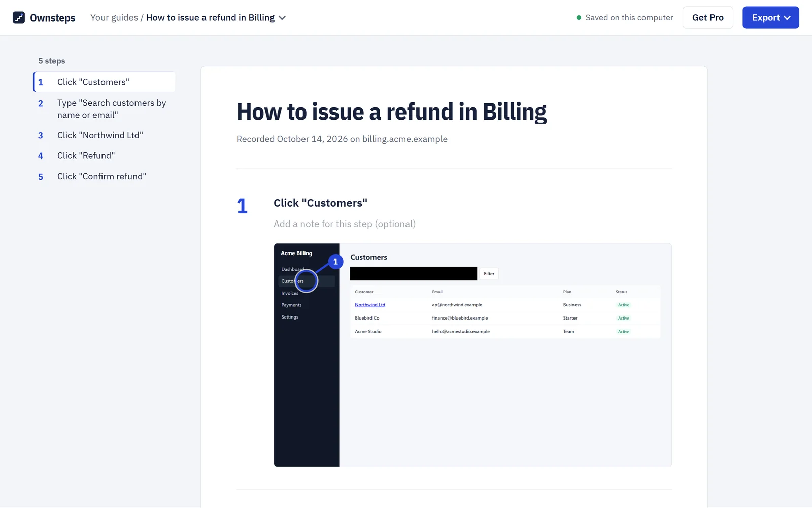Viewport: 812px width, 508px height.
Task: Select step 4 Click "Refund" in sidebar
Action: pos(105,156)
